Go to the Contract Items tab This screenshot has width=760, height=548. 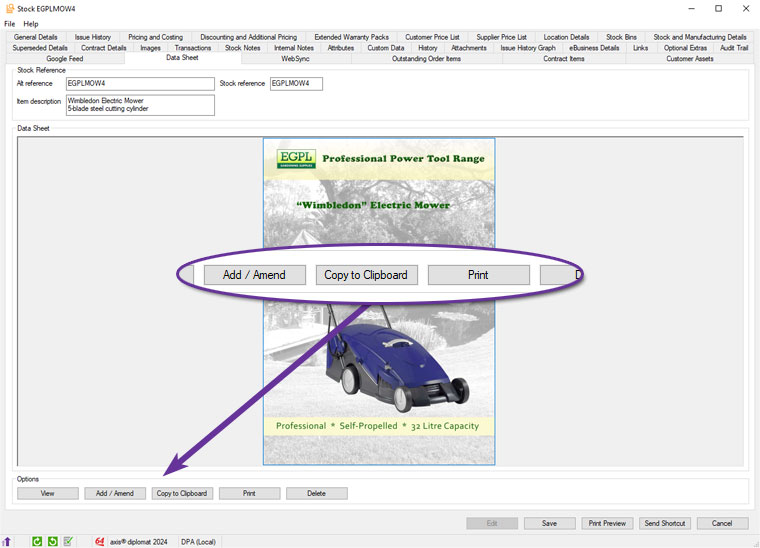point(564,59)
